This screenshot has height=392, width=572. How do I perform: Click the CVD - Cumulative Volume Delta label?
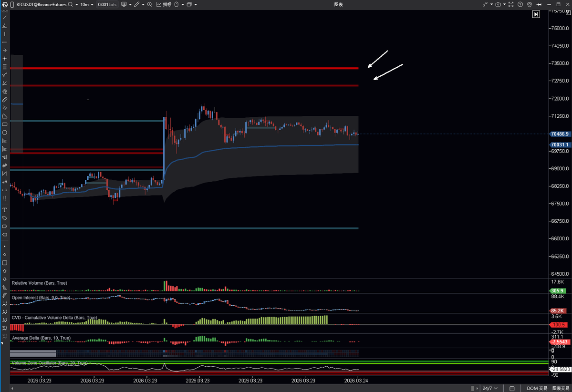pyautogui.click(x=54, y=318)
